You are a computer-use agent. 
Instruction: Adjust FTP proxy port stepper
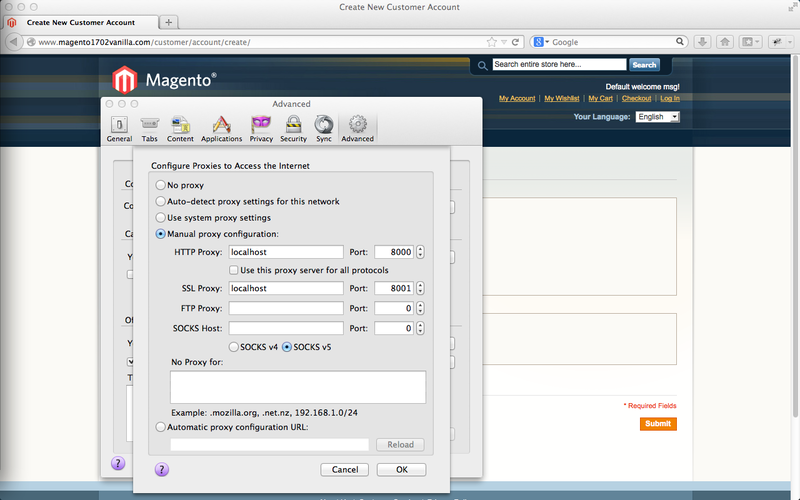pos(420,308)
